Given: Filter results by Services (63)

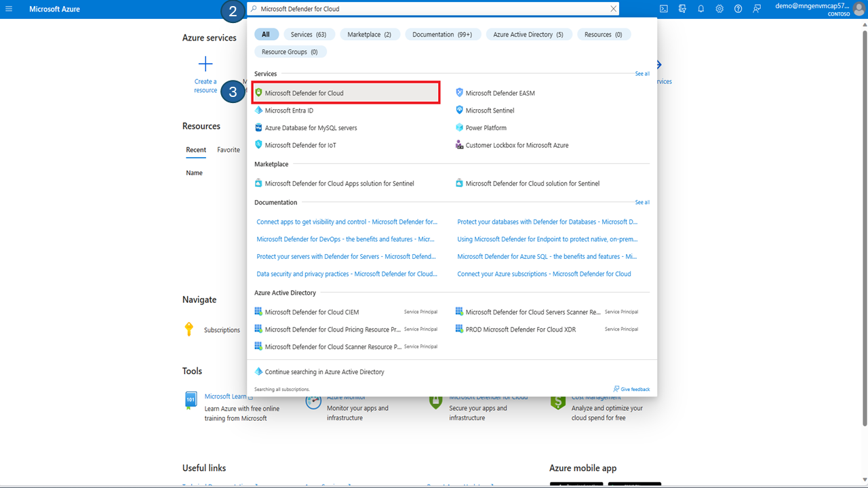Looking at the screenshot, I should (309, 35).
